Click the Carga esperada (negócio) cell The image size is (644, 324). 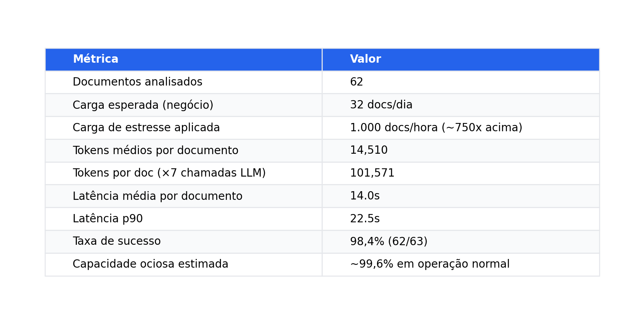pyautogui.click(x=183, y=105)
